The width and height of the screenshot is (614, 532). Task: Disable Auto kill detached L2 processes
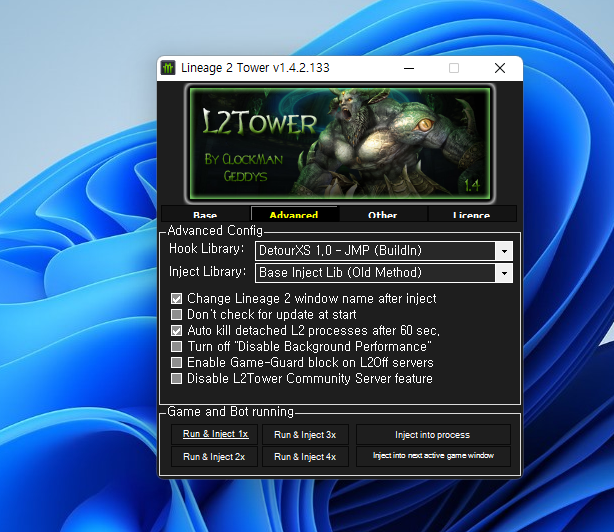[177, 330]
